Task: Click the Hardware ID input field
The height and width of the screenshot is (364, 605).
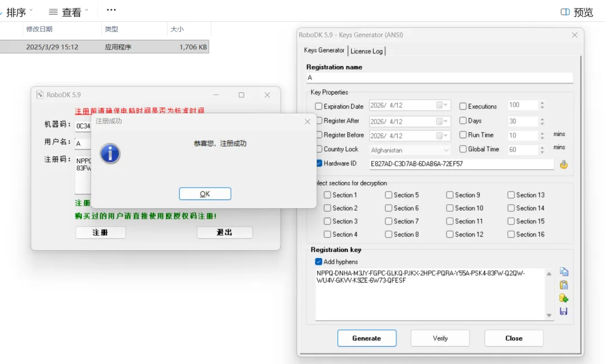Action: pyautogui.click(x=462, y=164)
